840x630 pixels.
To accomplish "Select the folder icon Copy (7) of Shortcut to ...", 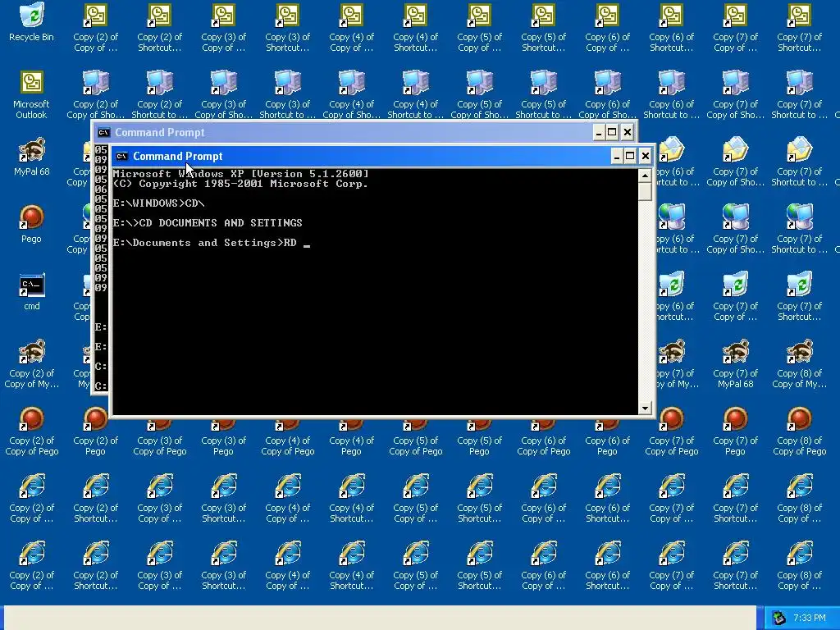I will click(x=799, y=162).
